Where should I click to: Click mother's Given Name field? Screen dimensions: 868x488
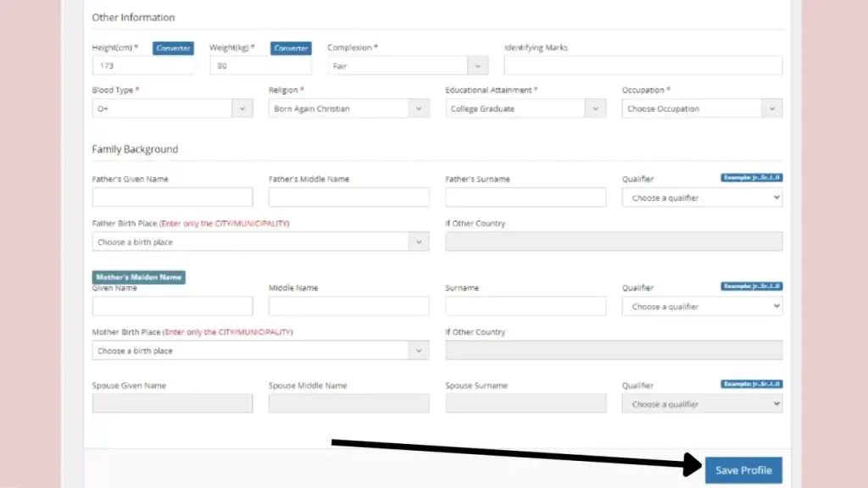[173, 306]
